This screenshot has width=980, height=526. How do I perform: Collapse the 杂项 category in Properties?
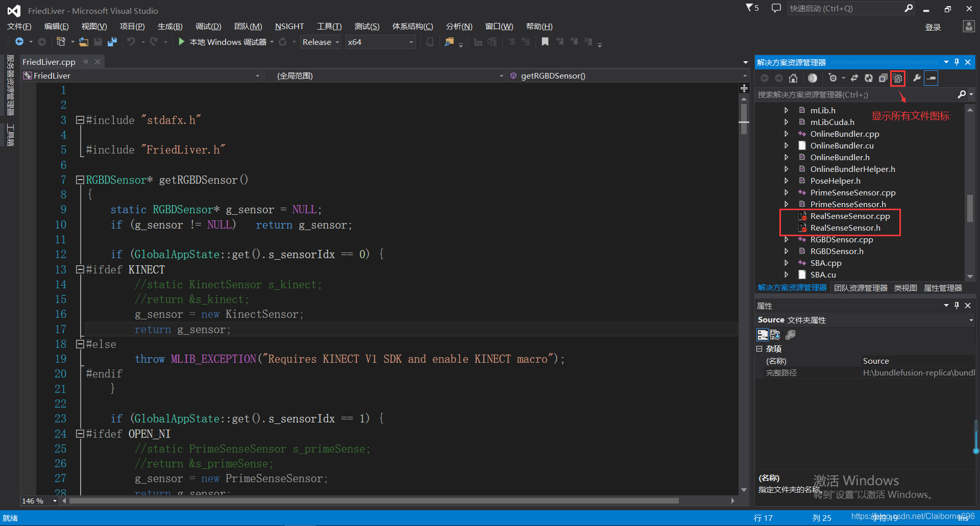pos(759,349)
